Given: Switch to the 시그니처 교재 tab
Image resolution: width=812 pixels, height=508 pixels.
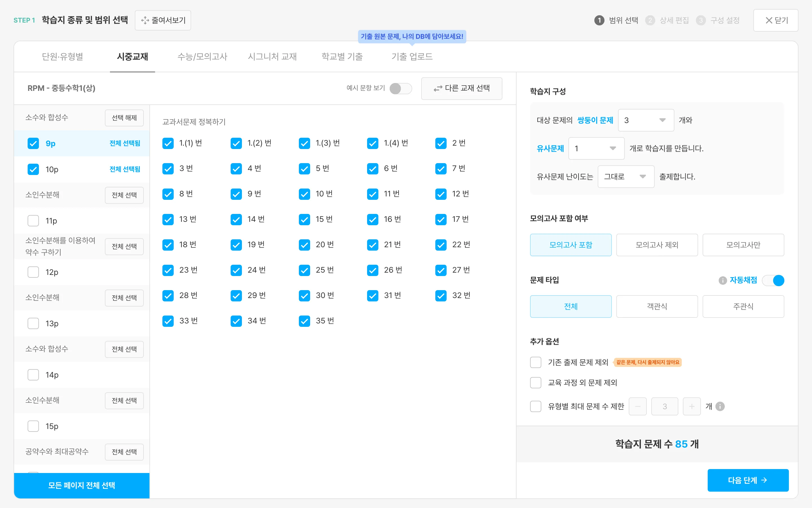Looking at the screenshot, I should (272, 56).
